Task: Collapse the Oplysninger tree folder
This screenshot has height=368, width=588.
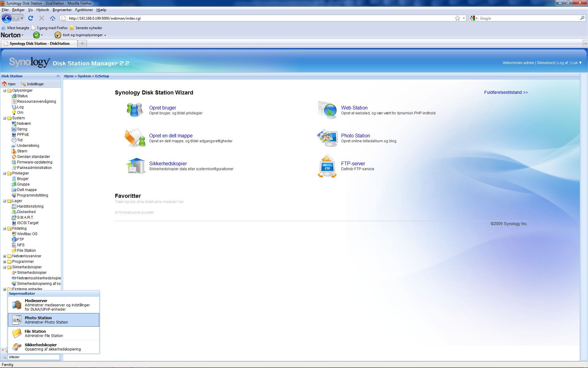Action: coord(5,90)
